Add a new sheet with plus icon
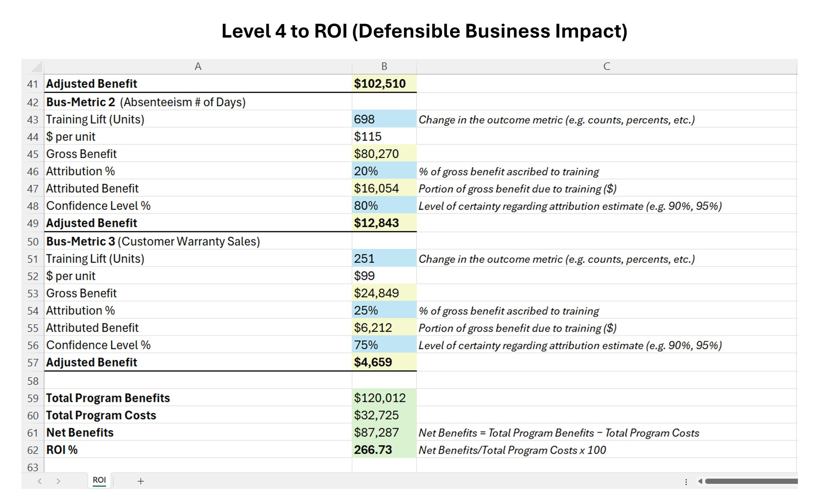The width and height of the screenshot is (822, 504). pyautogui.click(x=140, y=481)
